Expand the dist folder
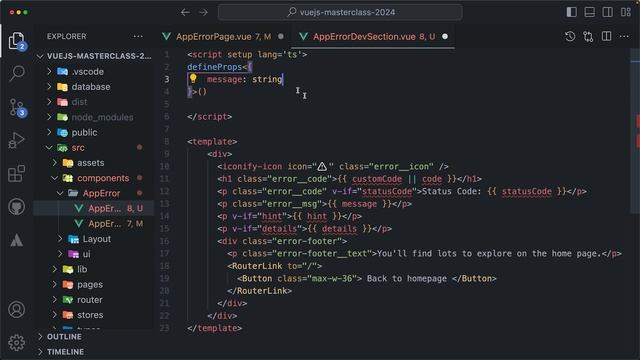The height and width of the screenshot is (360, 640). [94, 102]
